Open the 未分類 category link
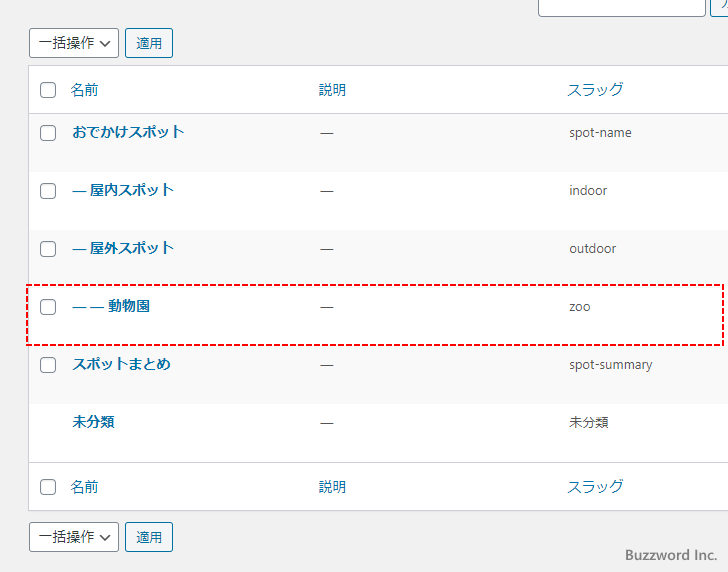This screenshot has height=572, width=728. coord(93,422)
